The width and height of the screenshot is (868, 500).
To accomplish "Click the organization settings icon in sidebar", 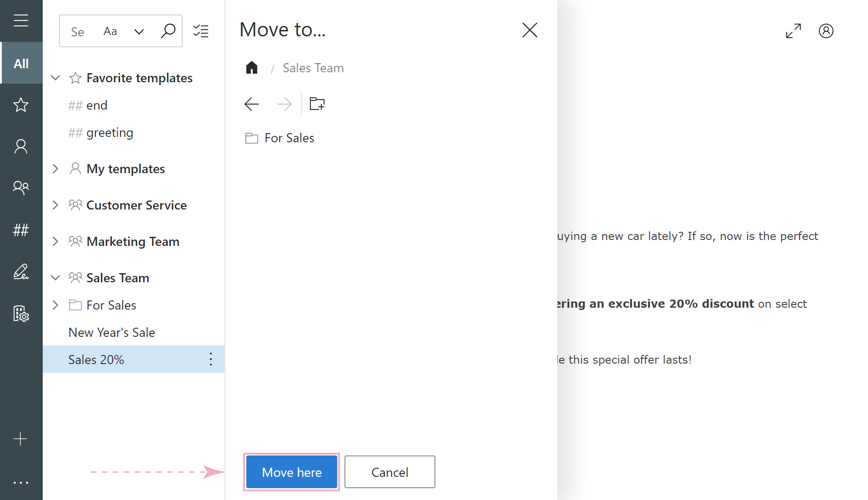I will (x=21, y=314).
